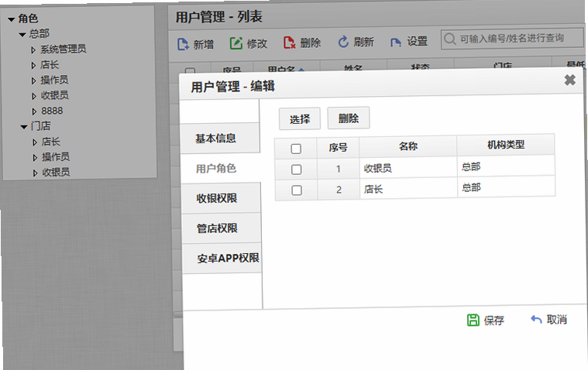Expand the 8888 tree node
The image size is (588, 370).
coord(35,111)
